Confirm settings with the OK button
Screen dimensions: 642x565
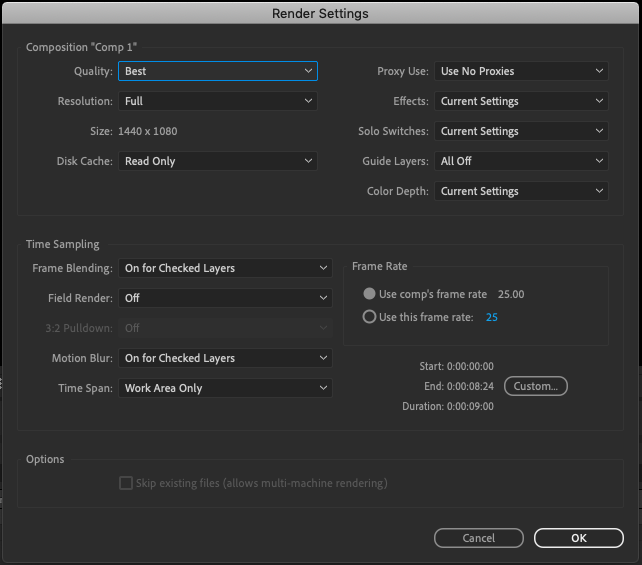[578, 538]
